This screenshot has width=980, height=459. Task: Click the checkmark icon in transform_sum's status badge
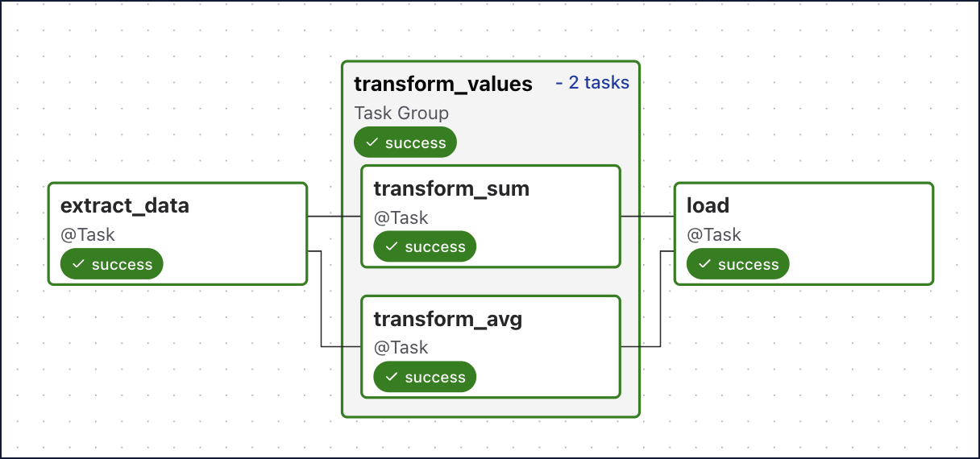click(x=392, y=247)
